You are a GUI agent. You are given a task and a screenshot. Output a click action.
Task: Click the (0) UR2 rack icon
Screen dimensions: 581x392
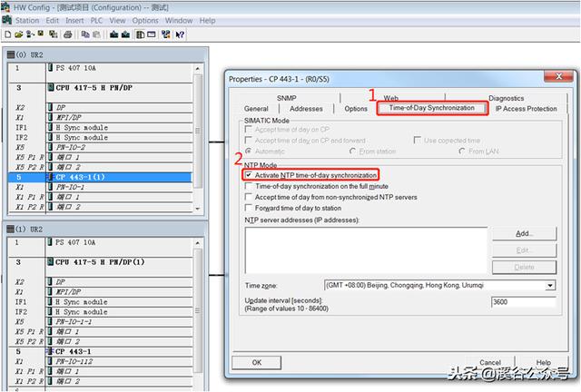pyautogui.click(x=11, y=54)
